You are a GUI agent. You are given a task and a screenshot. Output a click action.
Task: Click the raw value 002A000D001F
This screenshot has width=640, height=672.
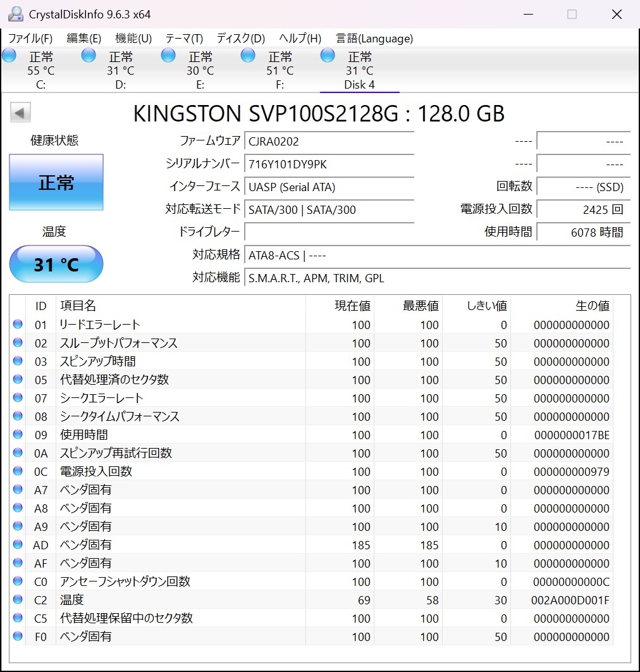click(x=570, y=600)
